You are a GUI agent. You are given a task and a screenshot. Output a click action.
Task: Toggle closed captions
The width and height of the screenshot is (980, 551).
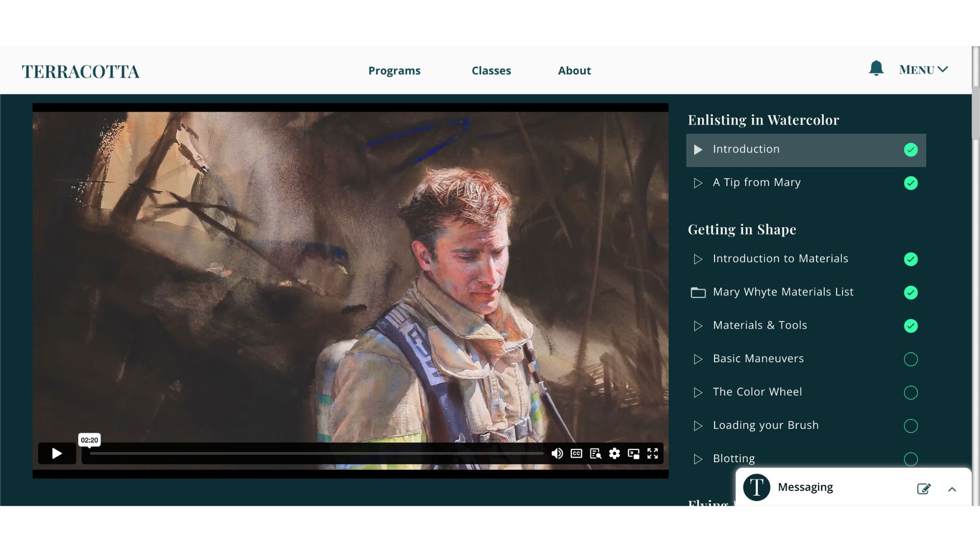pos(576,454)
